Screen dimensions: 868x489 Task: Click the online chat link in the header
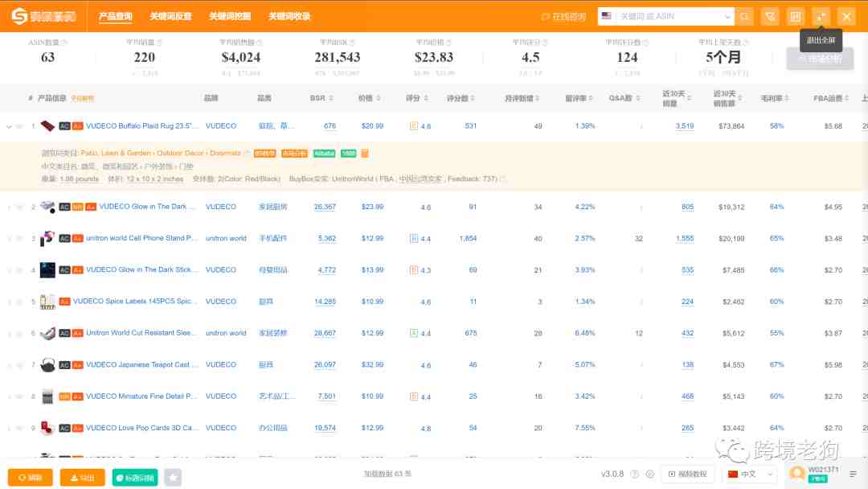(x=563, y=17)
